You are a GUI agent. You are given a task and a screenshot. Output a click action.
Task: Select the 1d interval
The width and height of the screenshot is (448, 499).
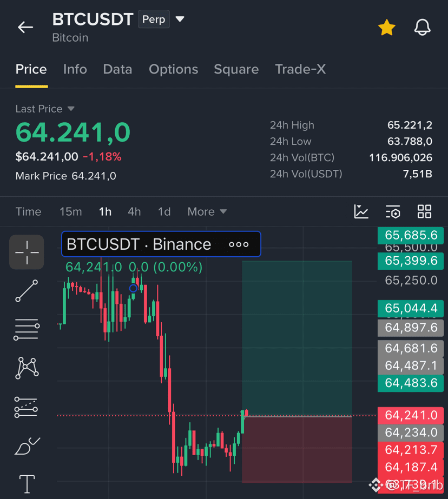click(164, 211)
